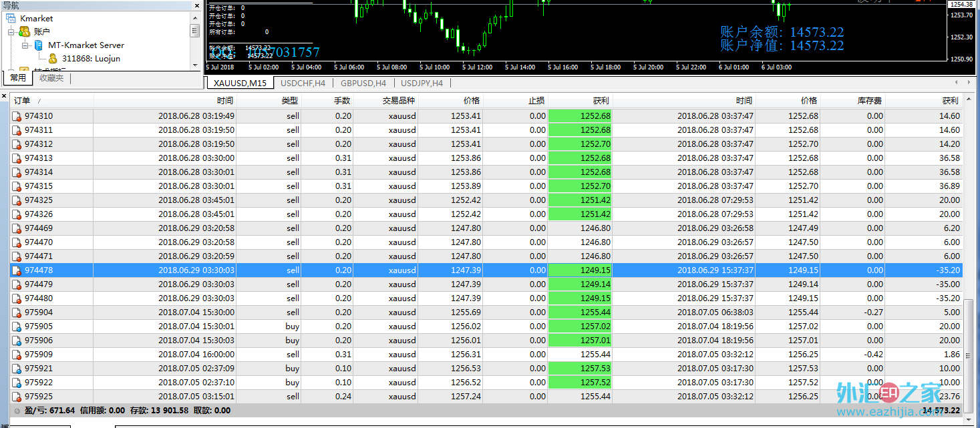Click the buy order icon for 975905

[17, 327]
